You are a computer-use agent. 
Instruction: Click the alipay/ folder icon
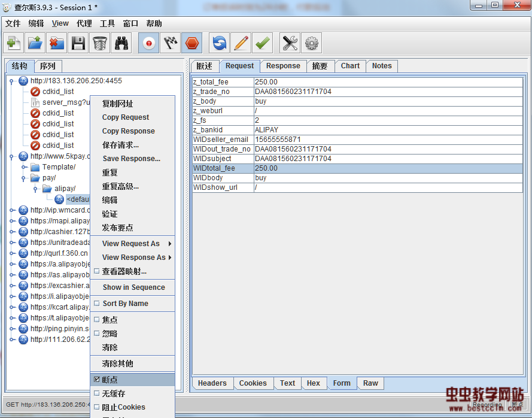pyautogui.click(x=47, y=189)
